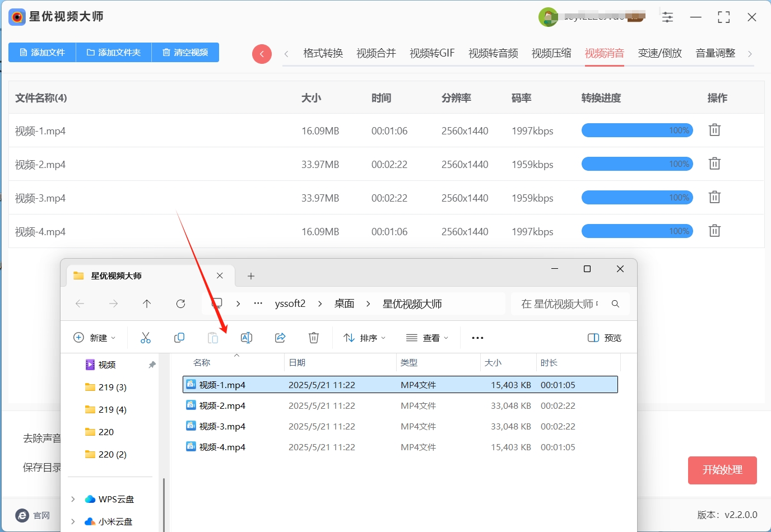Select 视频-3.mp4 in Explorer file list
The image size is (771, 532).
coord(400,426)
